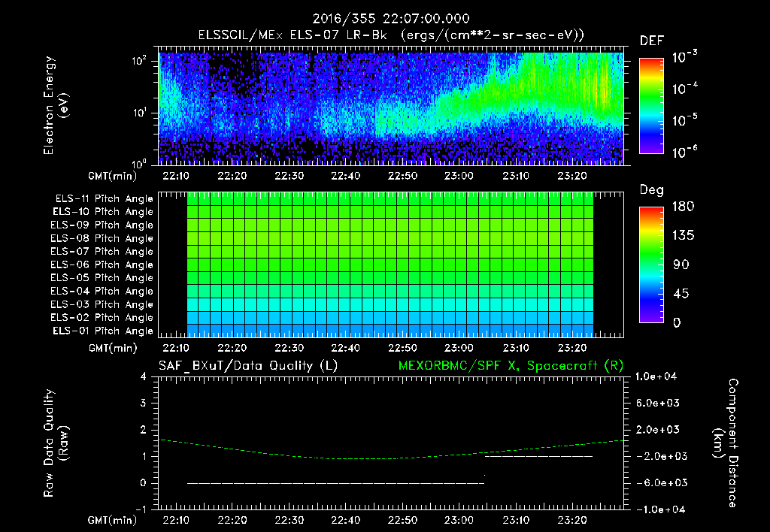Click the DEF label above the first color bar
This screenshot has width=770, height=532.
tap(652, 41)
